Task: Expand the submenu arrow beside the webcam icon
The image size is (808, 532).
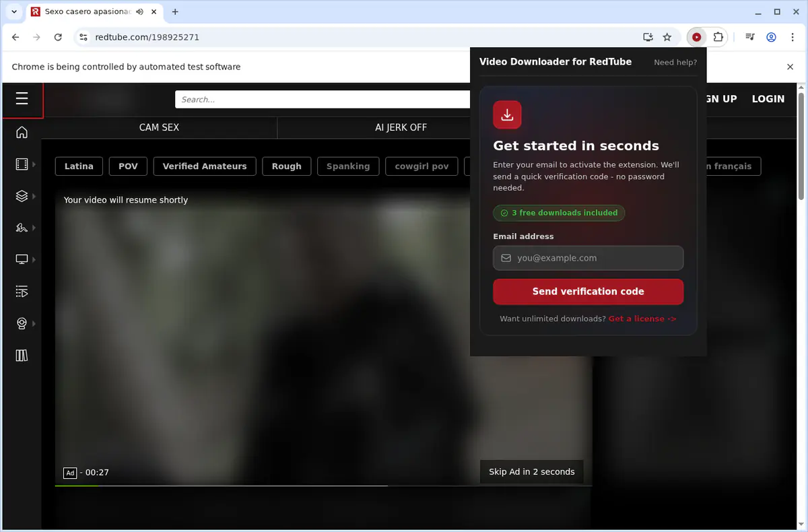Action: pyautogui.click(x=34, y=323)
